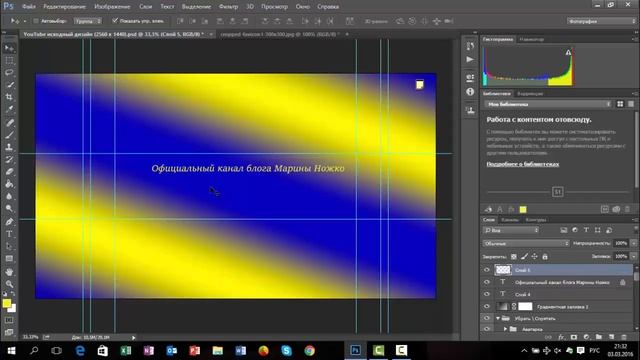Click the Layers opacity 100% field
640x360 pixels.
[621, 243]
